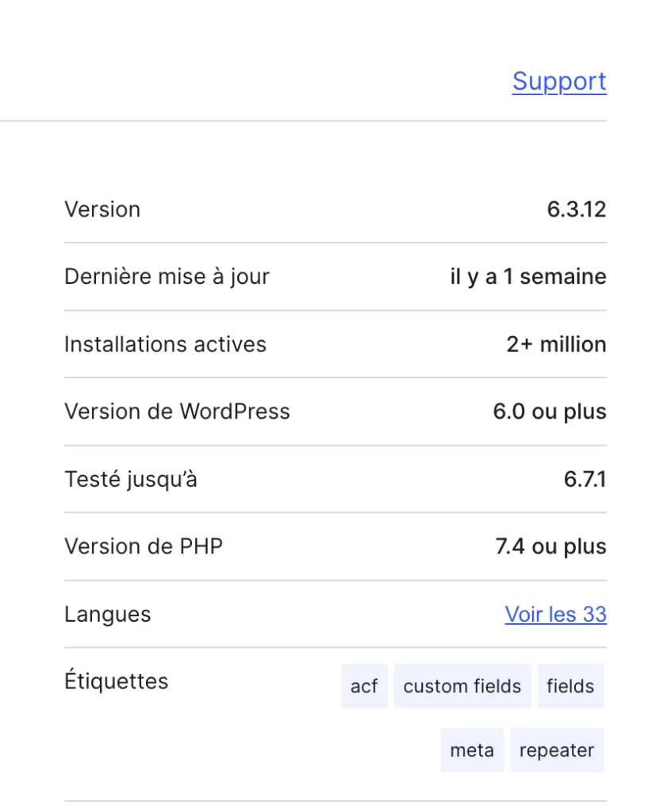The image size is (671, 812).
Task: Click the 6.7.1 value
Action: point(584,478)
